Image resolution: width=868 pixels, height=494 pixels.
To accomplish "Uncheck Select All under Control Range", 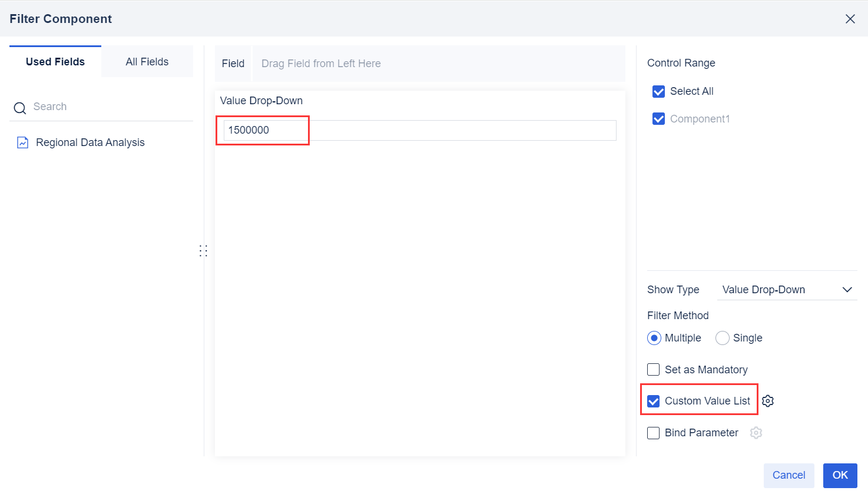I will click(658, 91).
